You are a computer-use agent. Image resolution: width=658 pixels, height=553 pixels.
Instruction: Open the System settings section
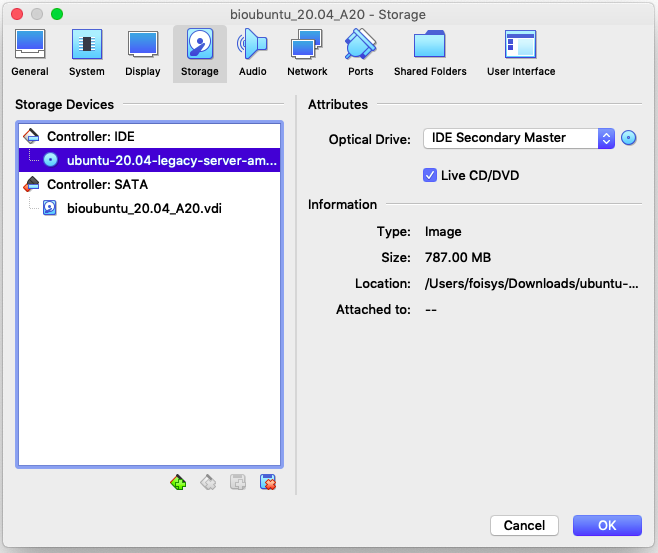(x=86, y=53)
